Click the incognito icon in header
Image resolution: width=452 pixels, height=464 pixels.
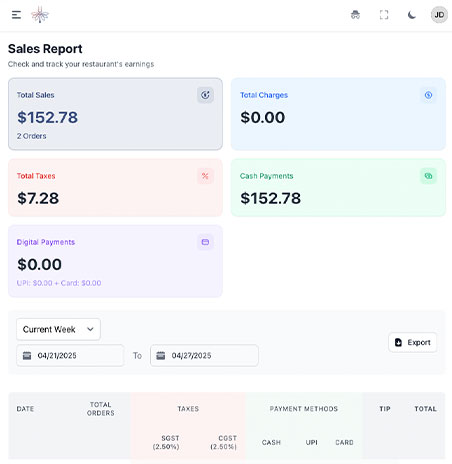(355, 15)
